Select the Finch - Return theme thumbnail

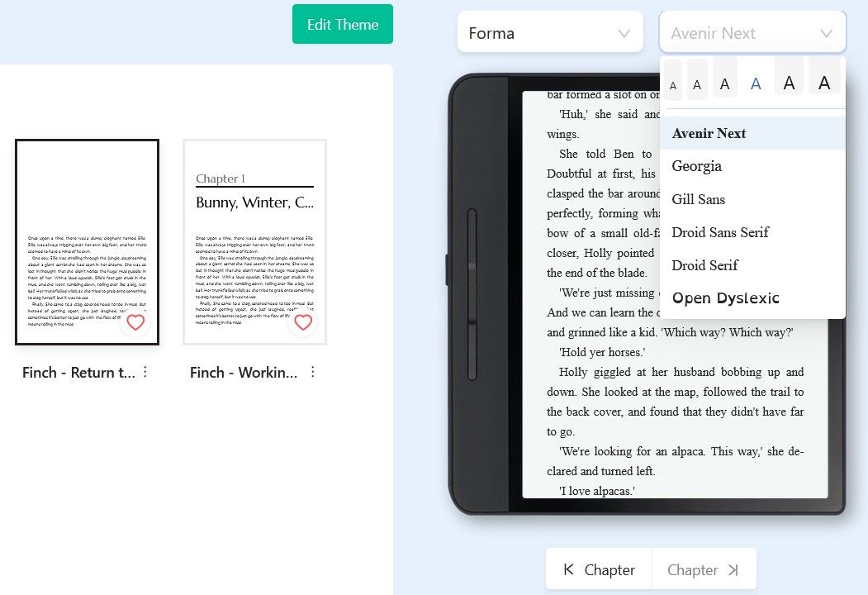point(87,242)
